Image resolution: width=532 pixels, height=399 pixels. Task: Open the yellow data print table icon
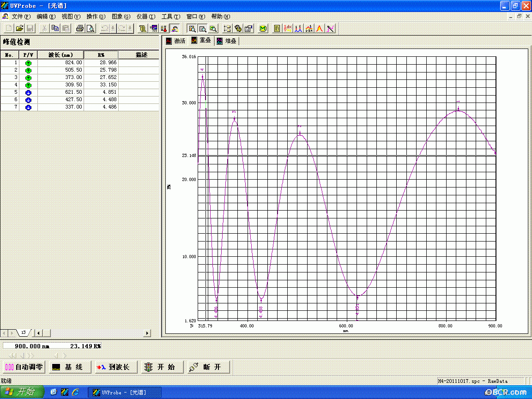[277, 29]
